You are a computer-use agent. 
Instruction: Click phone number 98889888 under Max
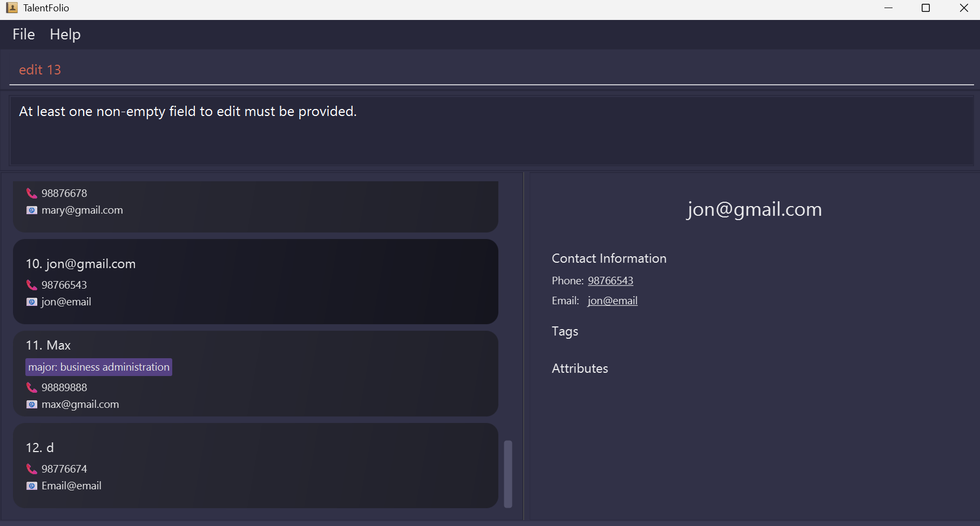coord(64,387)
